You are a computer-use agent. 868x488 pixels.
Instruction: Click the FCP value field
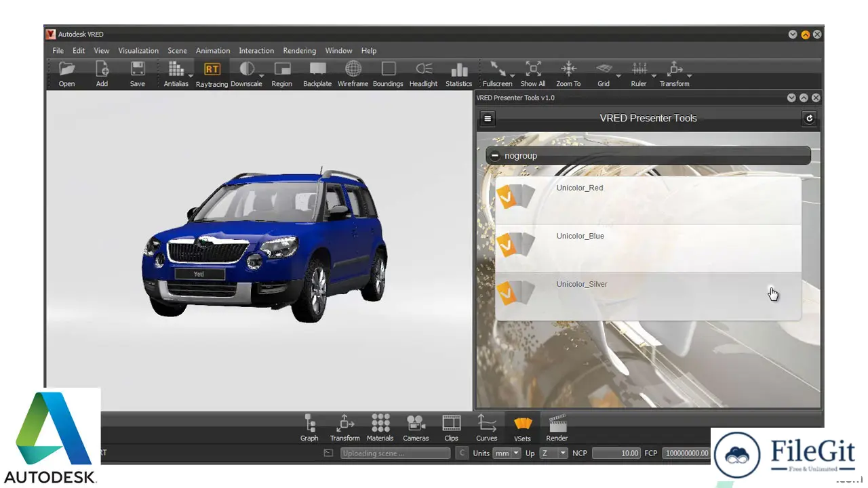click(x=686, y=453)
